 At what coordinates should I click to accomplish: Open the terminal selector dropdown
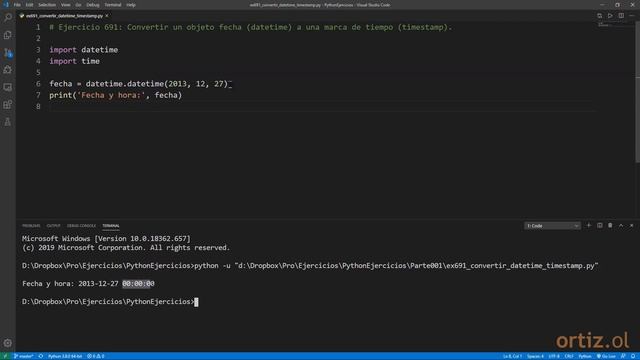point(552,226)
